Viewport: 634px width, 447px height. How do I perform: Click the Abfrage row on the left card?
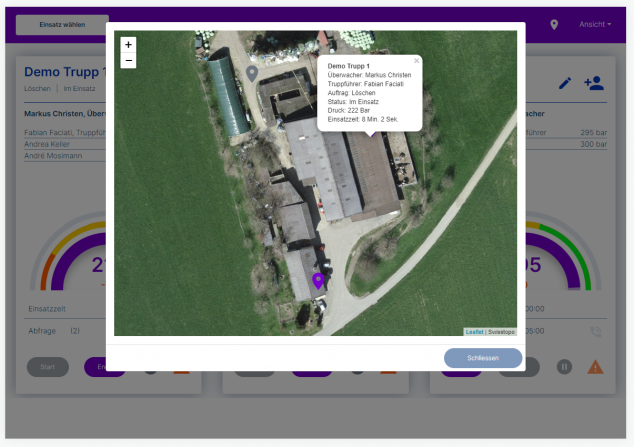[x=67, y=331]
